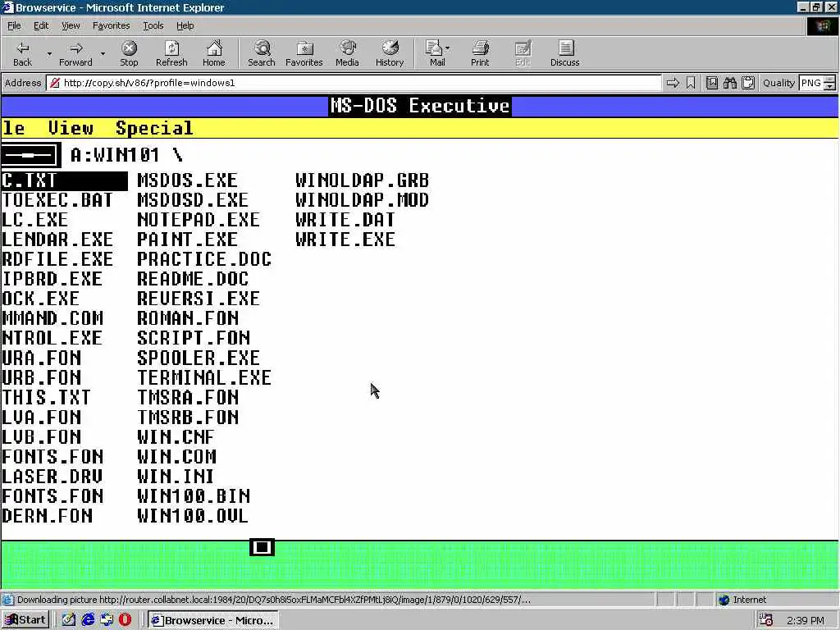Click the Back arrow toolbar button

[x=22, y=53]
